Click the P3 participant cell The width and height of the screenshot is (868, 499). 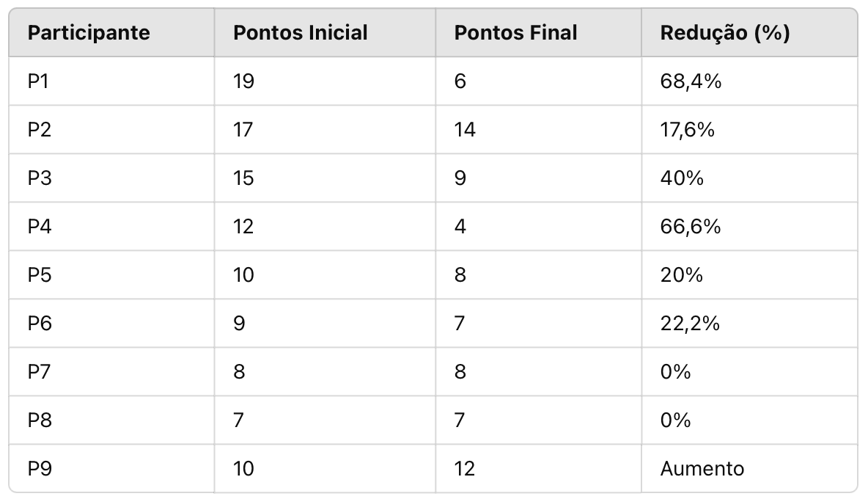(112, 178)
